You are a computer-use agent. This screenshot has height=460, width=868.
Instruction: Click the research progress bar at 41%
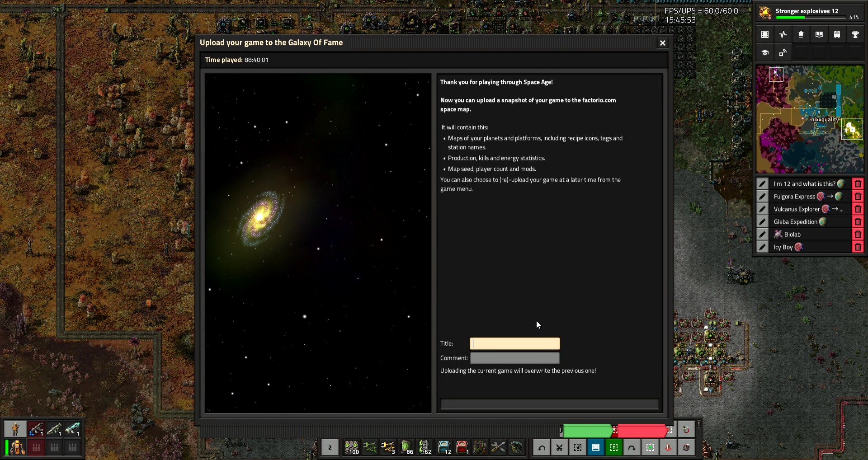(811, 18)
